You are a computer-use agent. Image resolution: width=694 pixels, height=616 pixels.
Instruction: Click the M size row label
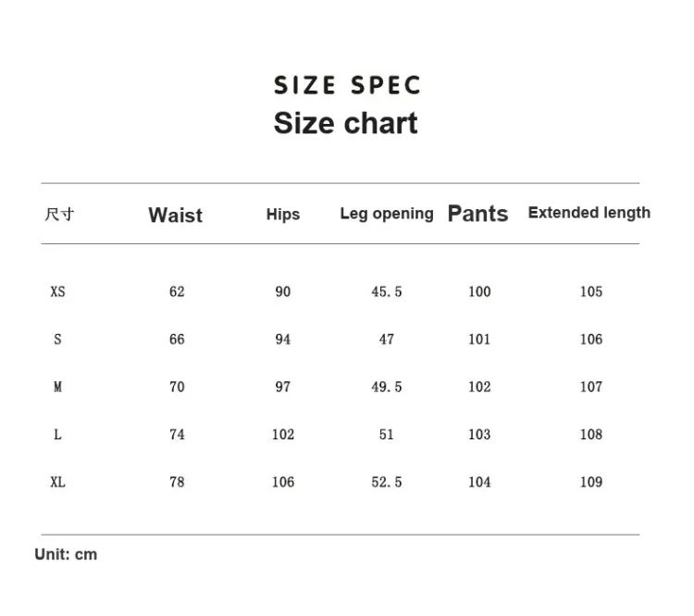coord(57,387)
